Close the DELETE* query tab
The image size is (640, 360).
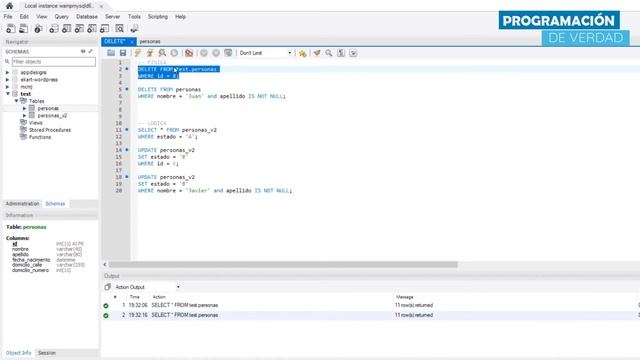pyautogui.click(x=131, y=41)
